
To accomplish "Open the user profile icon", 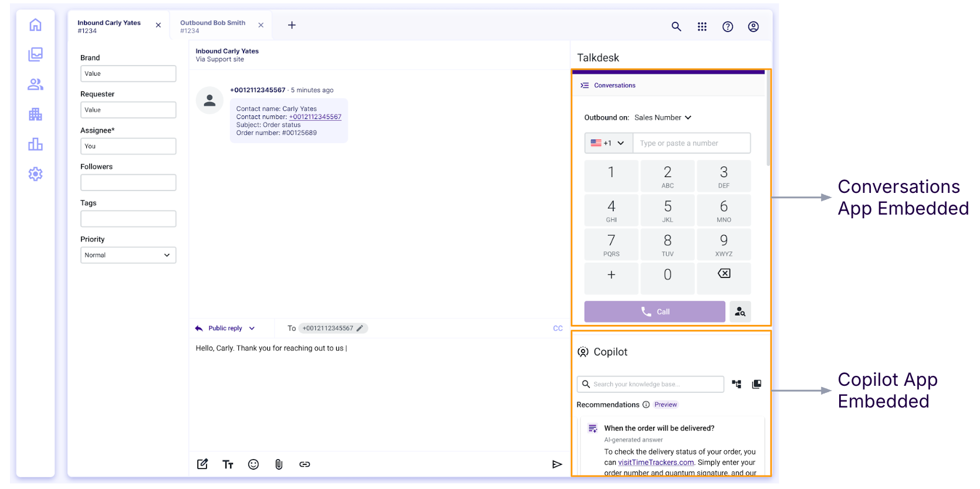I will 753,26.
